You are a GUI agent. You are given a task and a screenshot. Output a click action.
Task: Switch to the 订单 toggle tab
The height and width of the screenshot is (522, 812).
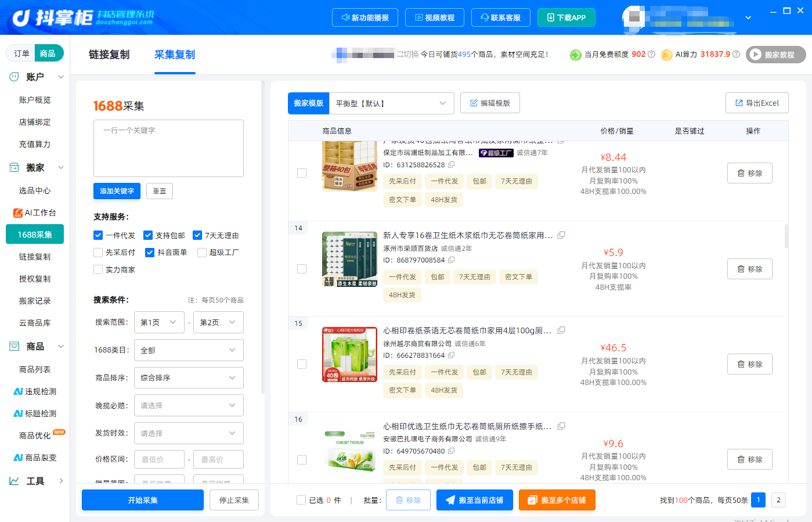tap(21, 53)
